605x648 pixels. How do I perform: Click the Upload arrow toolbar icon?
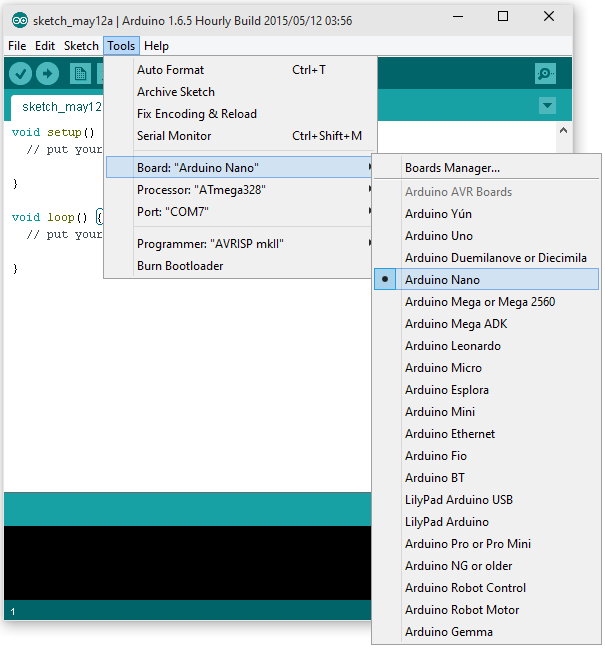pos(47,73)
